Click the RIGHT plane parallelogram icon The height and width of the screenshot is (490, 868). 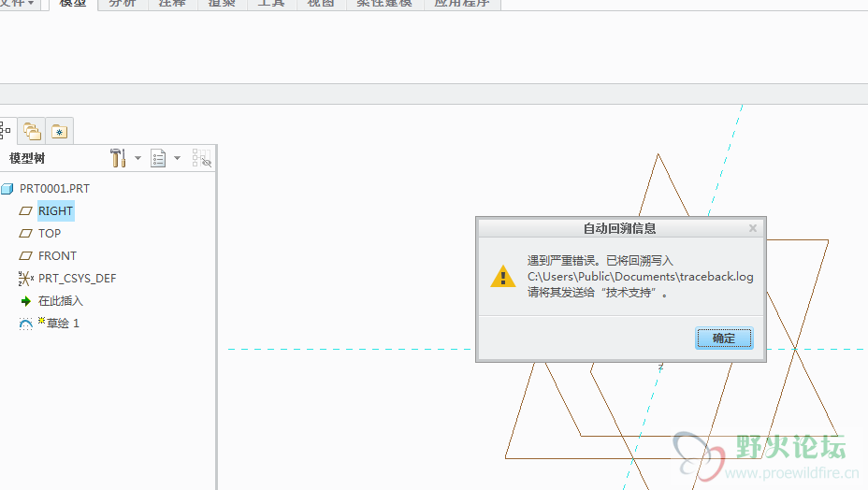click(x=25, y=211)
